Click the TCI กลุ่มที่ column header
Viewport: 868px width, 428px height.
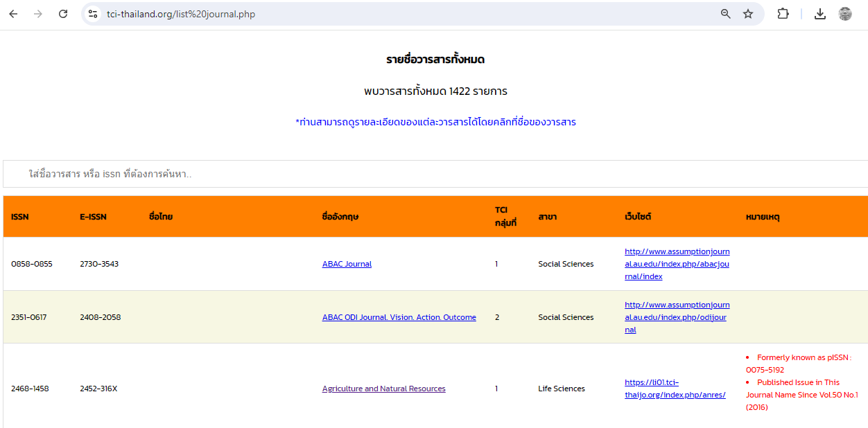point(505,217)
